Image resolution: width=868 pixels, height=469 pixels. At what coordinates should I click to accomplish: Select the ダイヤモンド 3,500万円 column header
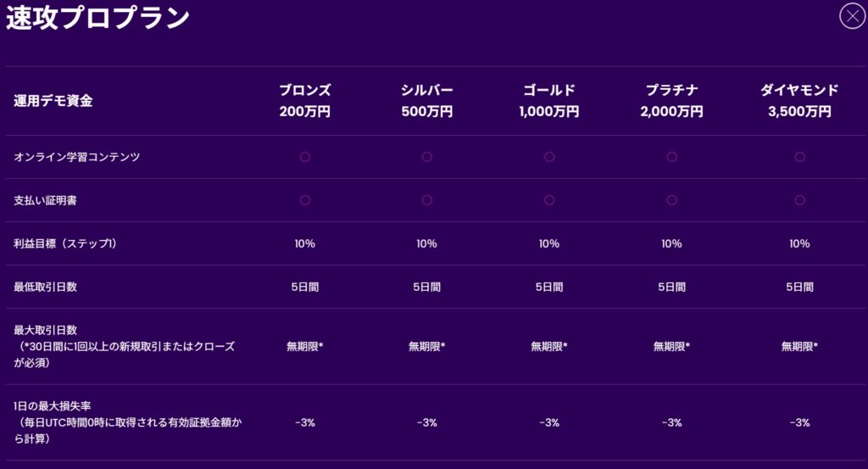click(799, 100)
